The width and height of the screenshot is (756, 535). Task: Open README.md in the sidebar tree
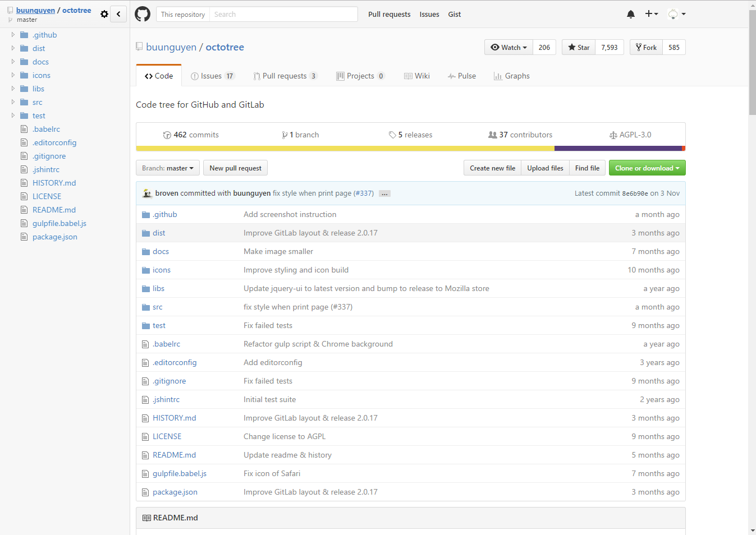[54, 210]
